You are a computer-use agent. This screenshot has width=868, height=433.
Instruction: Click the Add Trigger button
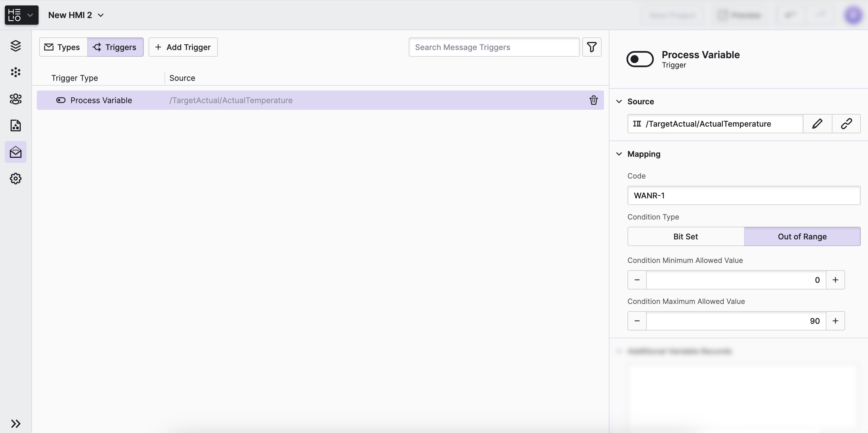[x=183, y=47]
